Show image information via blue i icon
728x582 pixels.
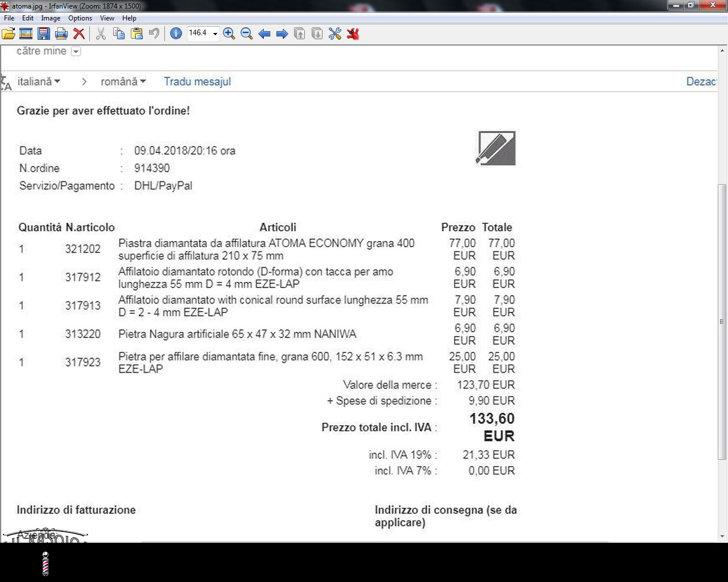(x=176, y=34)
